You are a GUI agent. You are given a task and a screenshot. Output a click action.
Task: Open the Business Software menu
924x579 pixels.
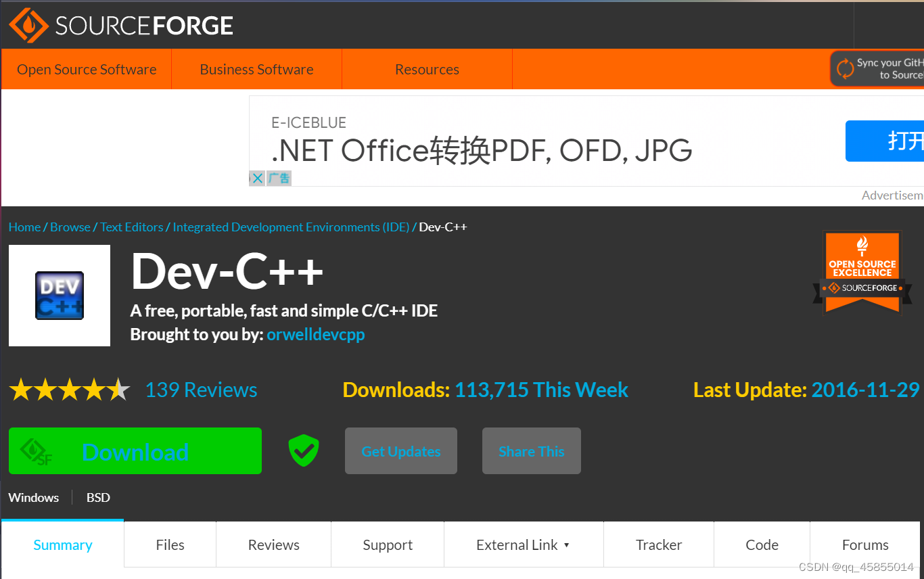tap(256, 68)
